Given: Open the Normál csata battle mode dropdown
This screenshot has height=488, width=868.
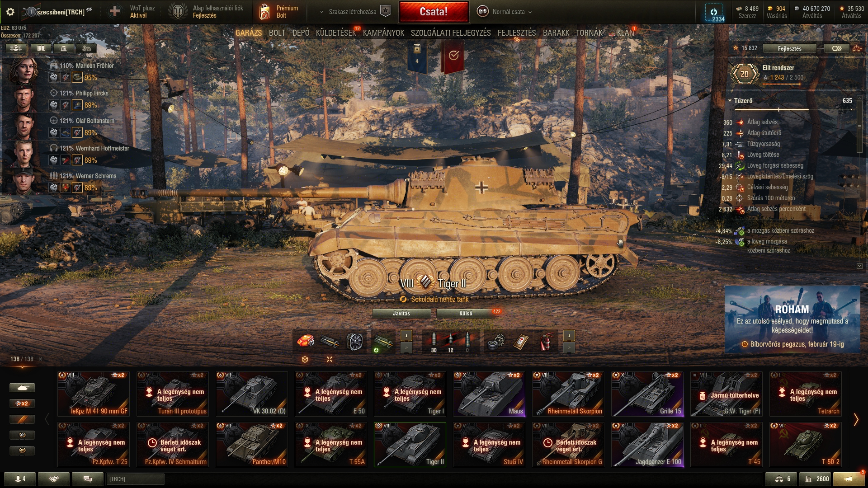Looking at the screenshot, I should pyautogui.click(x=505, y=12).
